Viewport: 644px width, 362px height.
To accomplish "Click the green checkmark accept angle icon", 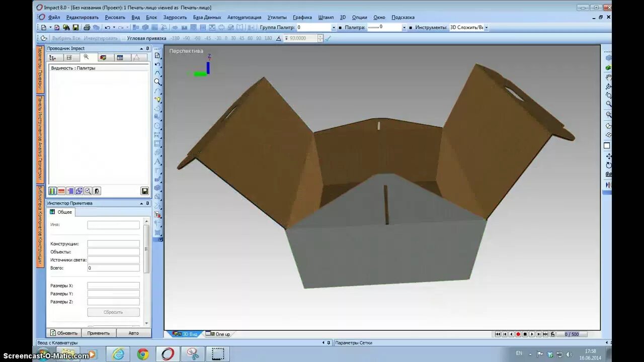I will coord(329,38).
